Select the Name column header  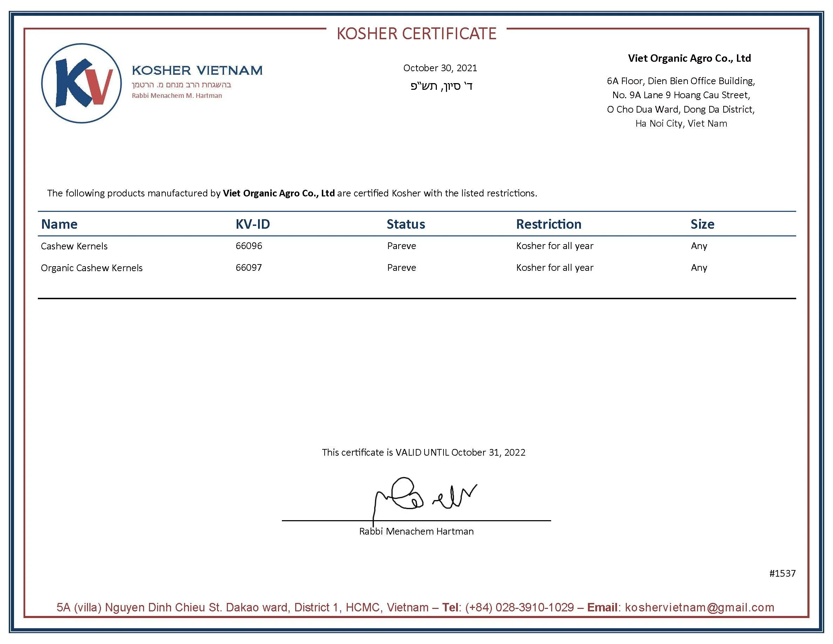59,224
